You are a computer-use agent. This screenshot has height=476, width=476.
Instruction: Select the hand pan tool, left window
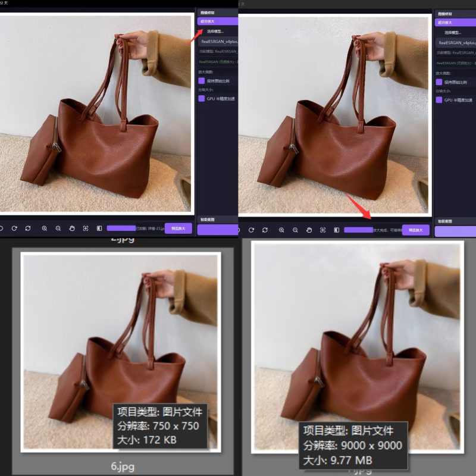[72, 228]
